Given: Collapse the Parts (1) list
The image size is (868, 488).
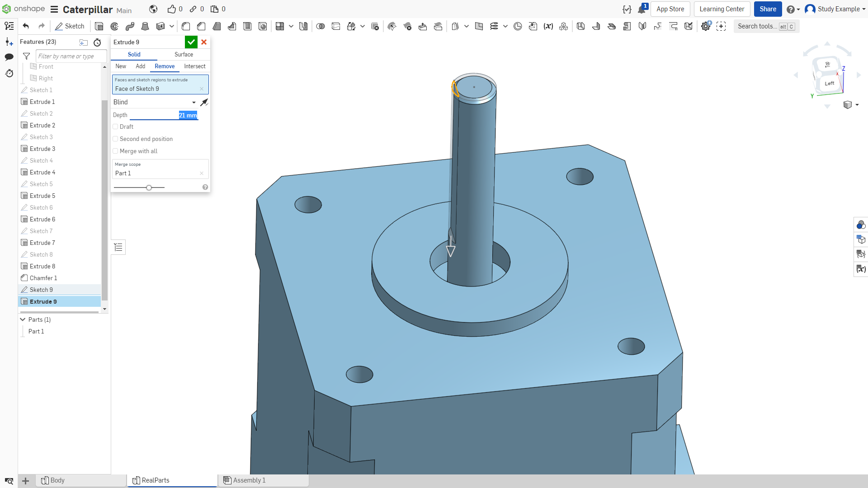Looking at the screenshot, I should point(23,319).
